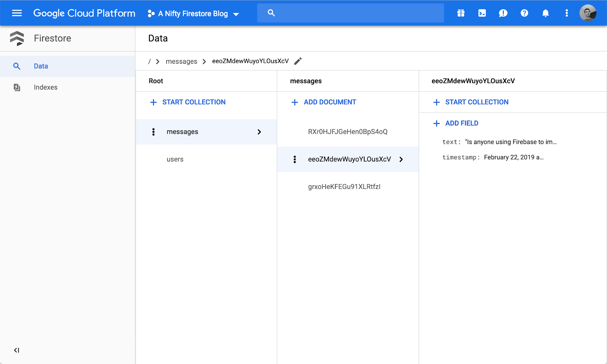Select the messages collection row
Screen dimensions: 607x364
coord(206,132)
